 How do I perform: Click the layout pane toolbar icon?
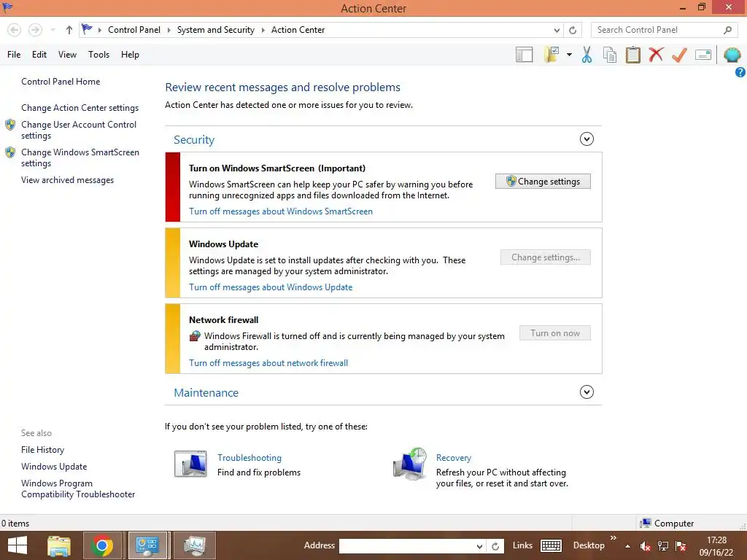point(524,54)
